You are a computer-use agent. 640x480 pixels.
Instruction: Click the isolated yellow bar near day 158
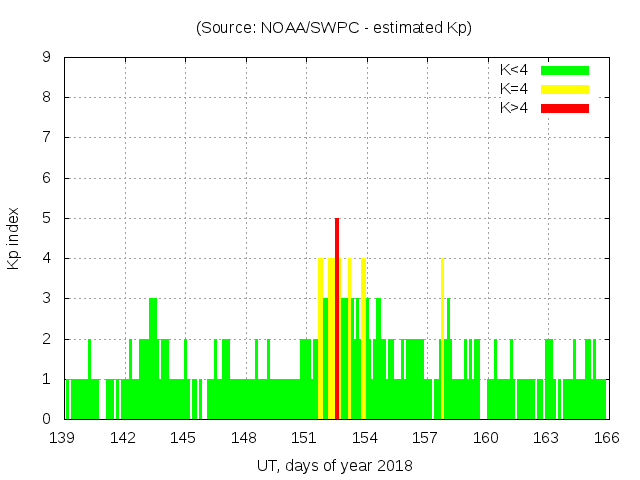point(442,338)
